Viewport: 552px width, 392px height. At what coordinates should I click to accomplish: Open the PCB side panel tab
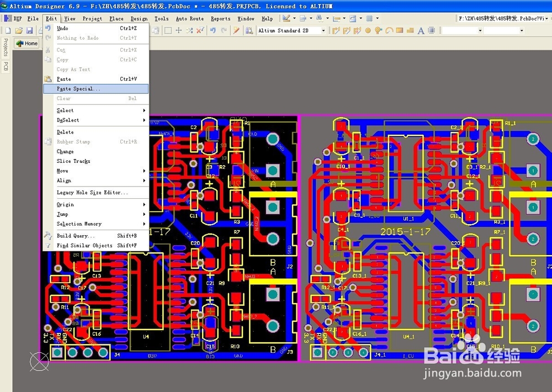tap(6, 66)
